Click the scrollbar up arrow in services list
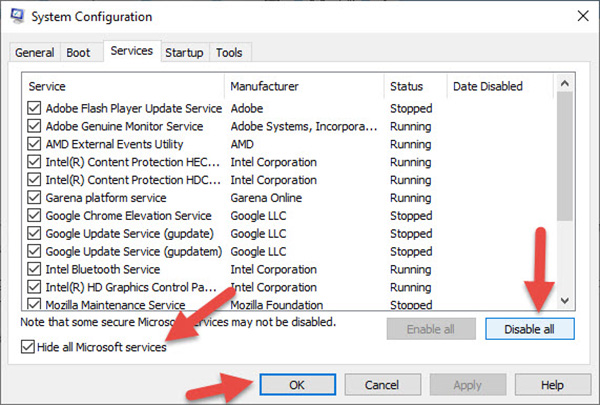This screenshot has width=600, height=405. [565, 80]
